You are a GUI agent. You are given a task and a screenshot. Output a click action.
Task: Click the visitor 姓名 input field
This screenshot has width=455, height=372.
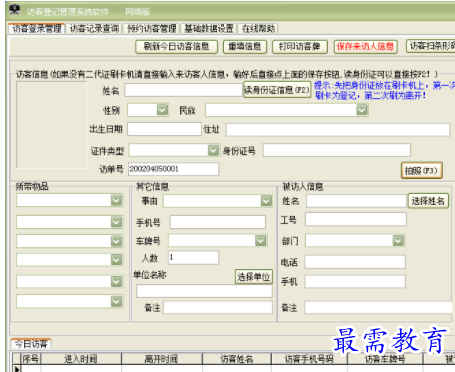184,90
